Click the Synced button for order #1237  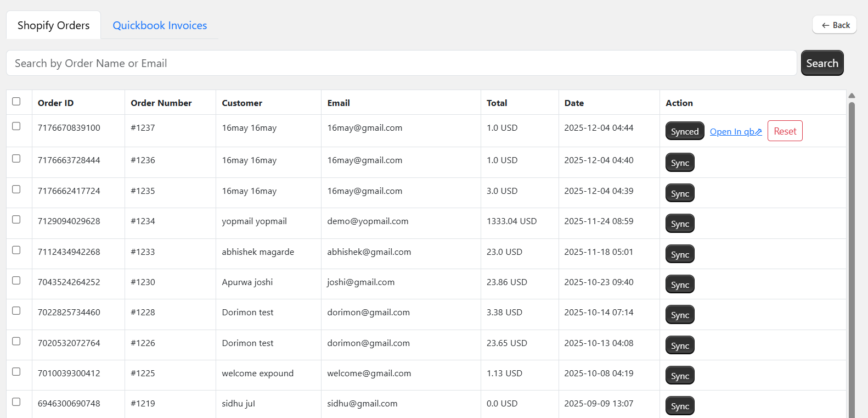[684, 131]
